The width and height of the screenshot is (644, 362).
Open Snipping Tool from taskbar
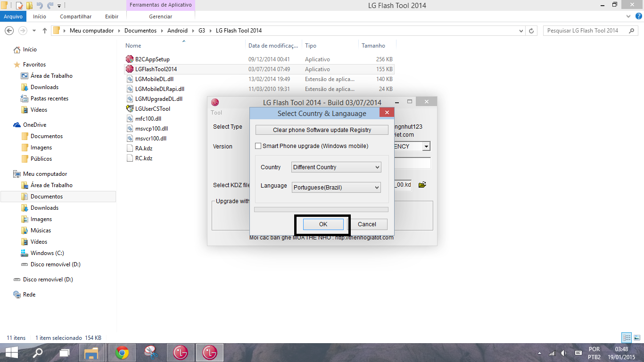click(x=151, y=353)
